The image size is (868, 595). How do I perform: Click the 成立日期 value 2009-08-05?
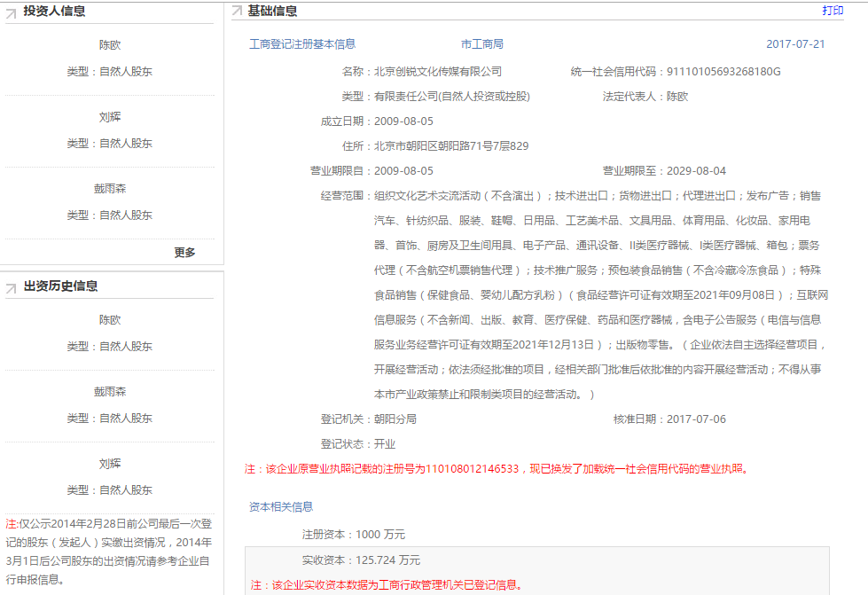click(403, 121)
